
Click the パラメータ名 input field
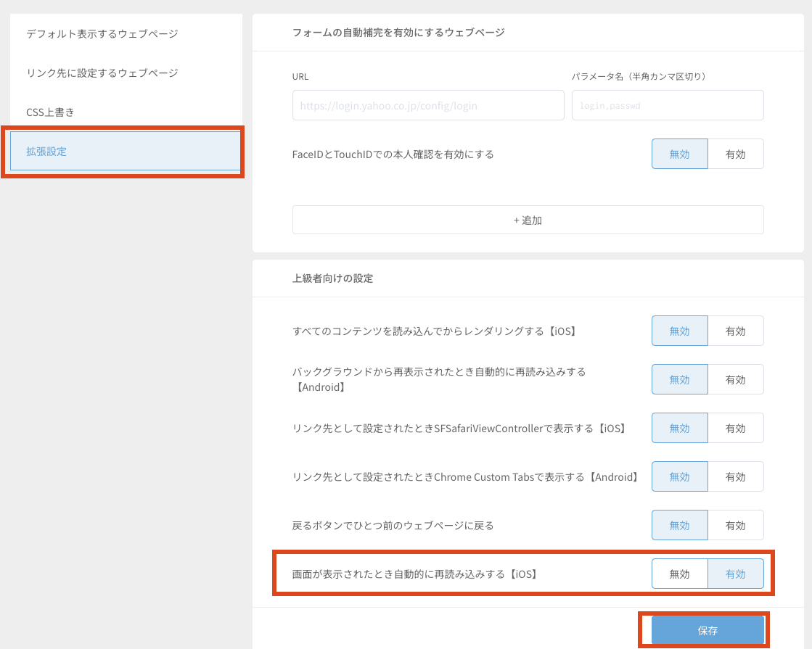pos(668,106)
